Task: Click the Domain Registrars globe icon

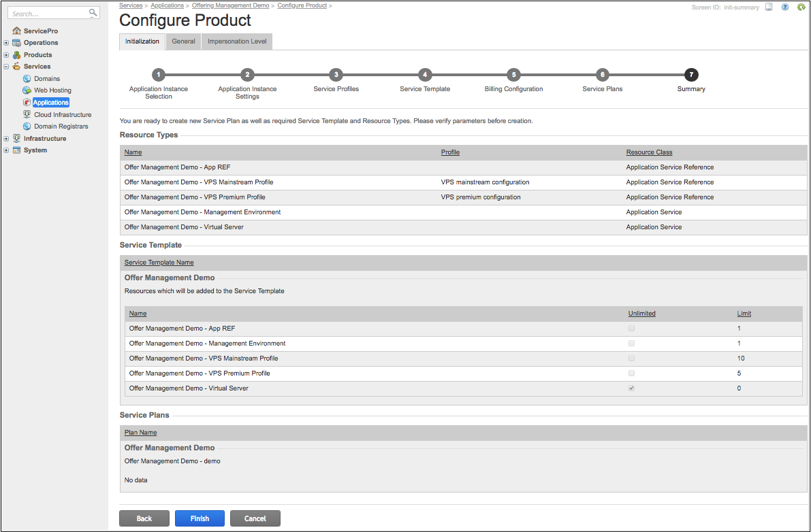Action: (x=27, y=127)
